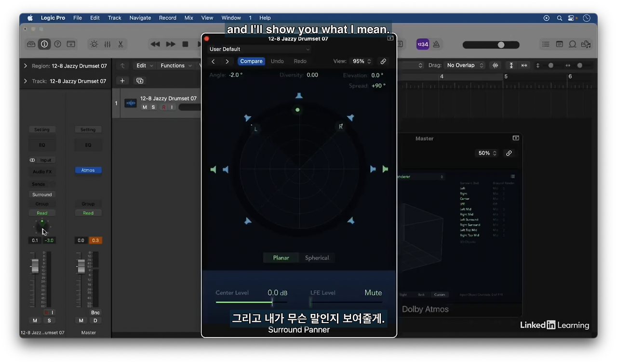Open the User Default preset dropdown
617x364 pixels.
[x=259, y=49]
